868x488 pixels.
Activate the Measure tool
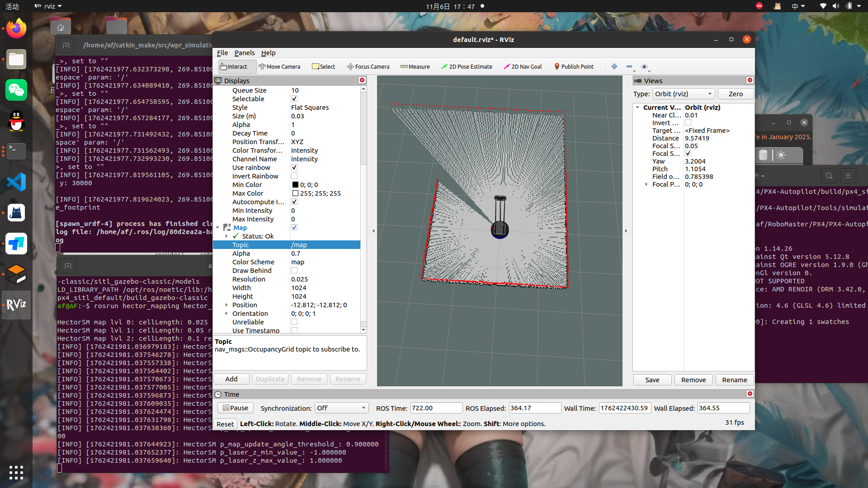(x=415, y=66)
